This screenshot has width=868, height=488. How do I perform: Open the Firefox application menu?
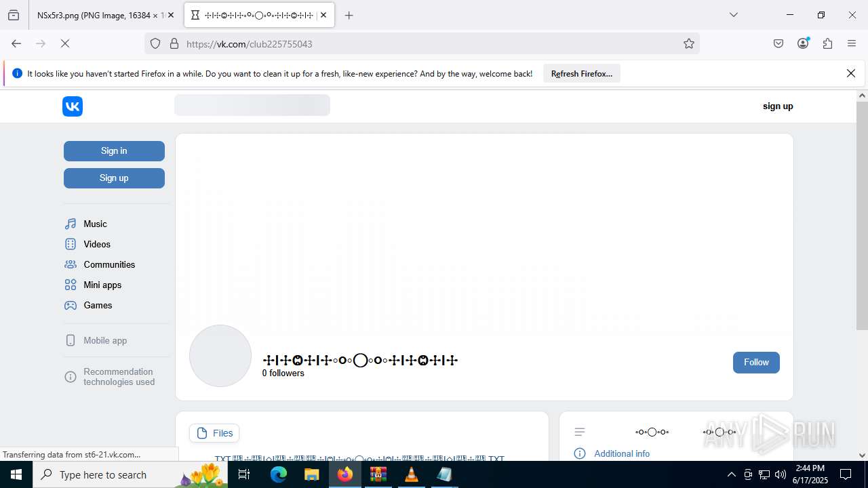(852, 43)
